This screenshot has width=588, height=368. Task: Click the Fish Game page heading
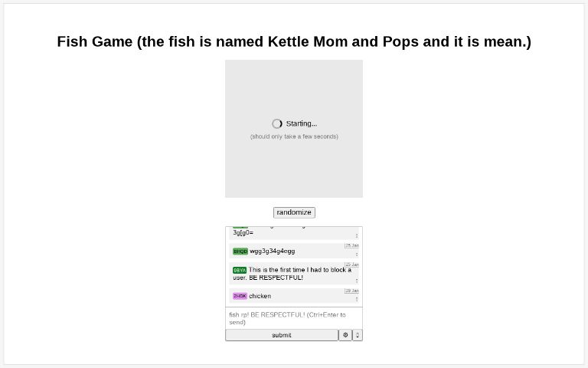click(x=294, y=41)
